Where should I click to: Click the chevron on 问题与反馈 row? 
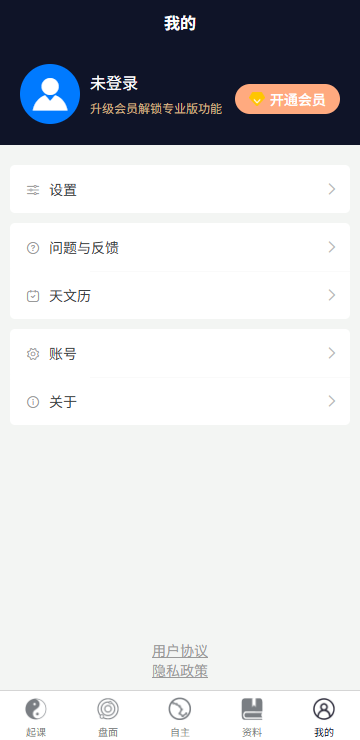[332, 247]
